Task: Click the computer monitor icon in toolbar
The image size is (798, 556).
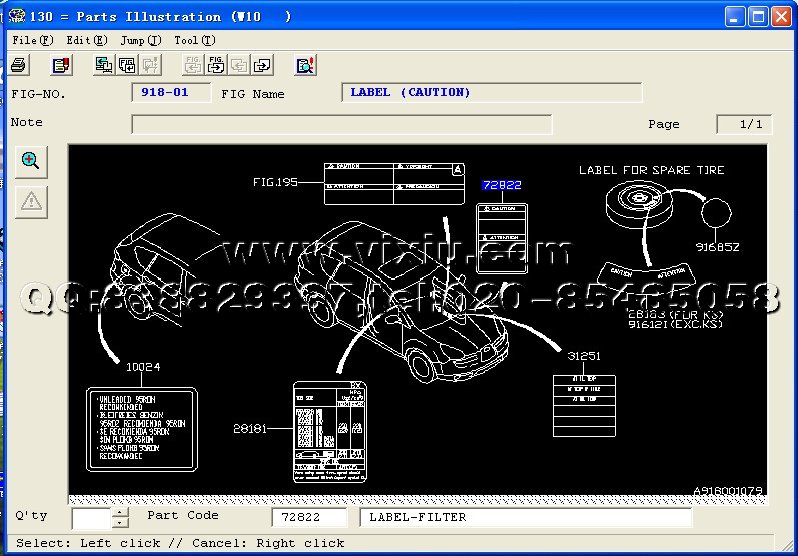Action: tap(104, 66)
